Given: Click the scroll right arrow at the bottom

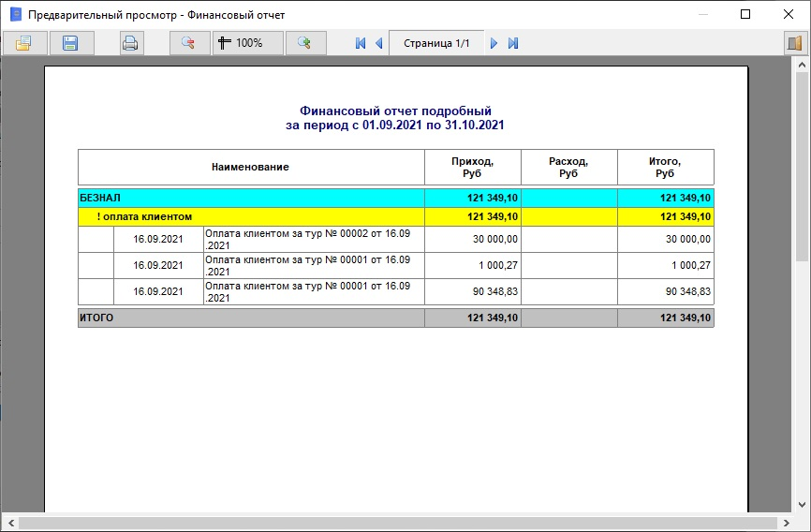Looking at the screenshot, I should [787, 523].
